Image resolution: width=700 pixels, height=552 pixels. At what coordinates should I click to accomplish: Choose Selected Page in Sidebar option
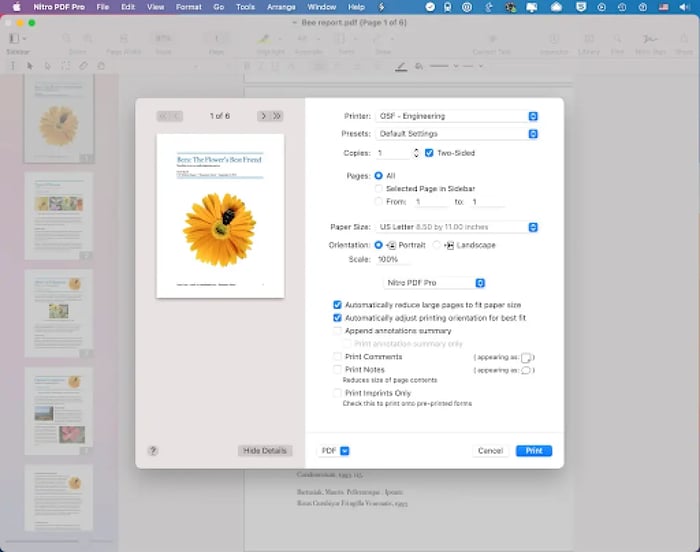pos(378,188)
